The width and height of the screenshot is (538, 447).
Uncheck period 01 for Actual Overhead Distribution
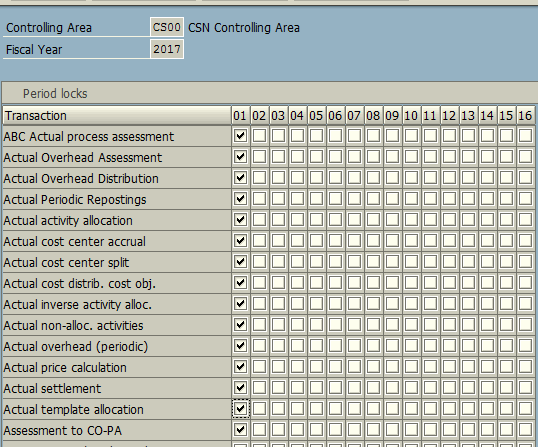pos(241,178)
